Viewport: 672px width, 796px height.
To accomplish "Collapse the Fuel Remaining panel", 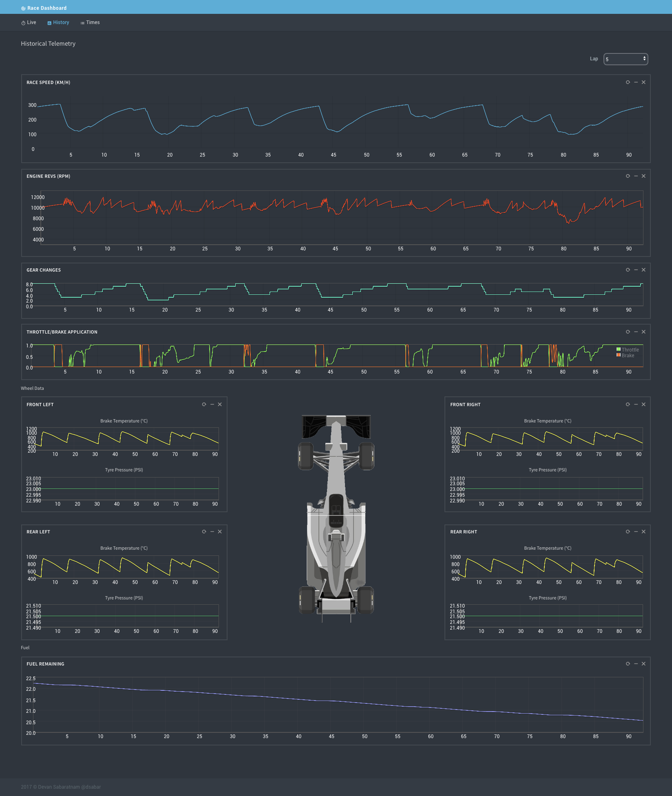I will pos(636,664).
